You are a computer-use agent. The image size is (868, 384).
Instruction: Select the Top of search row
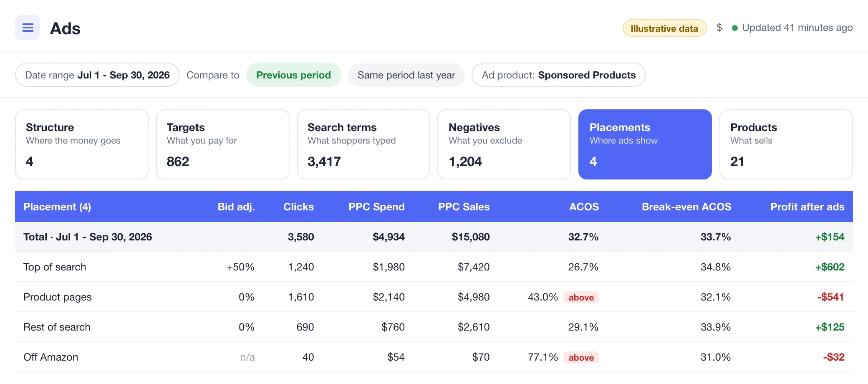coord(434,267)
